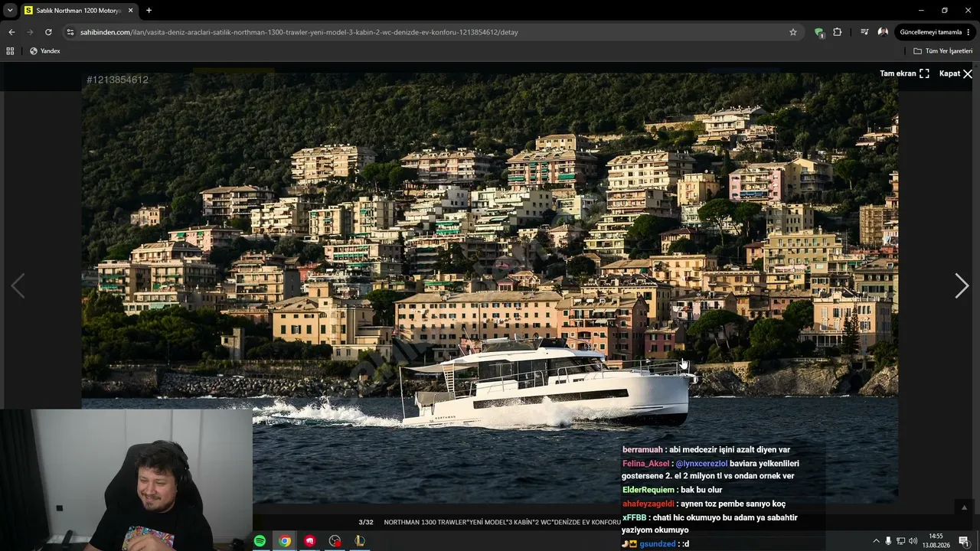The image size is (980, 551).
Task: Open the tab search dropdown arrow
Action: click(10, 11)
